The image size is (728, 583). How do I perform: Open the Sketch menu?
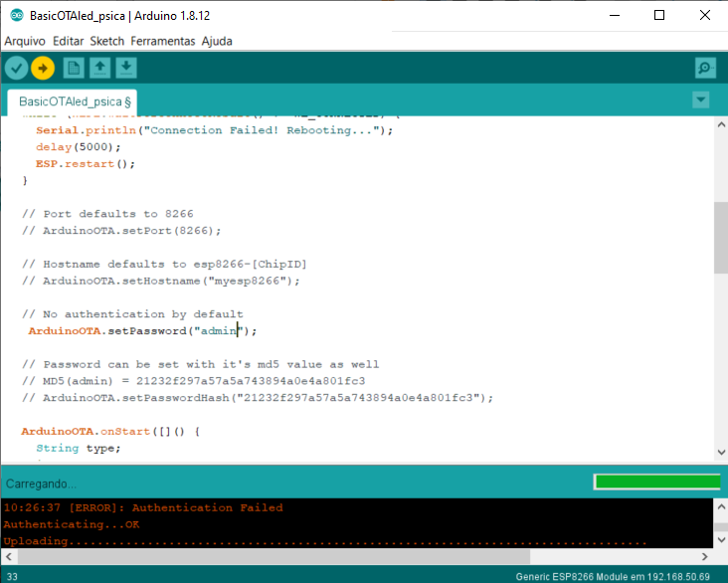tap(106, 41)
